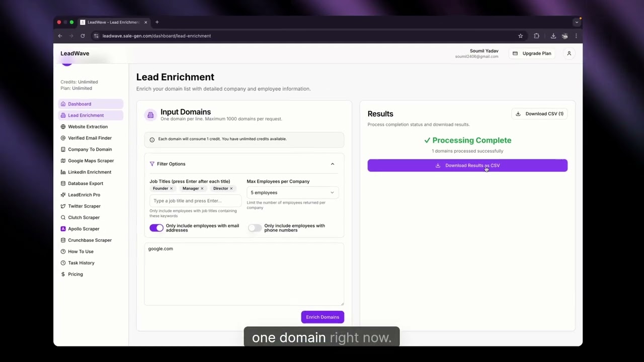
Task: Click the Database Export icon
Action: point(63,184)
